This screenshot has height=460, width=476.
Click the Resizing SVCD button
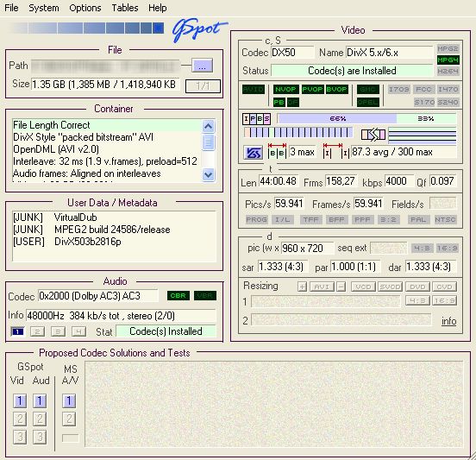click(x=390, y=287)
